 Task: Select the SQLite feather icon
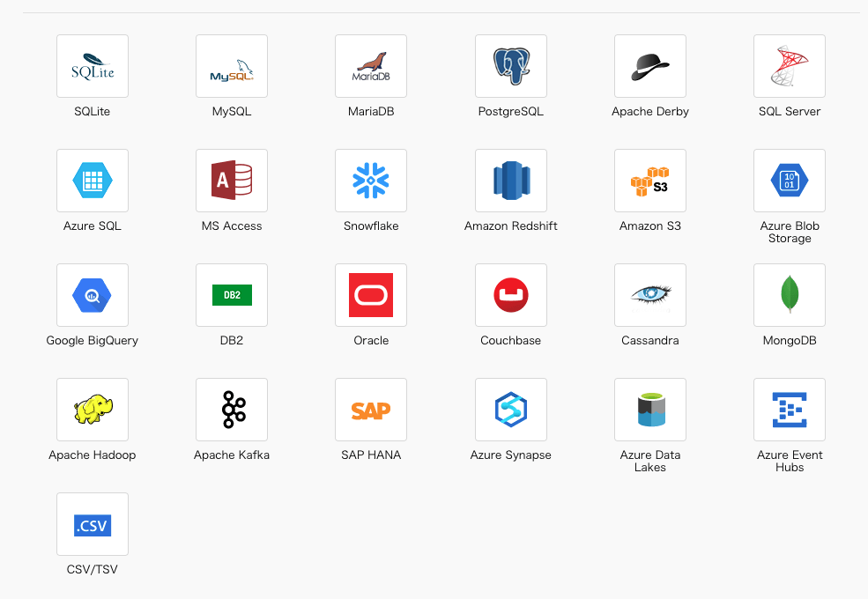[x=93, y=66]
